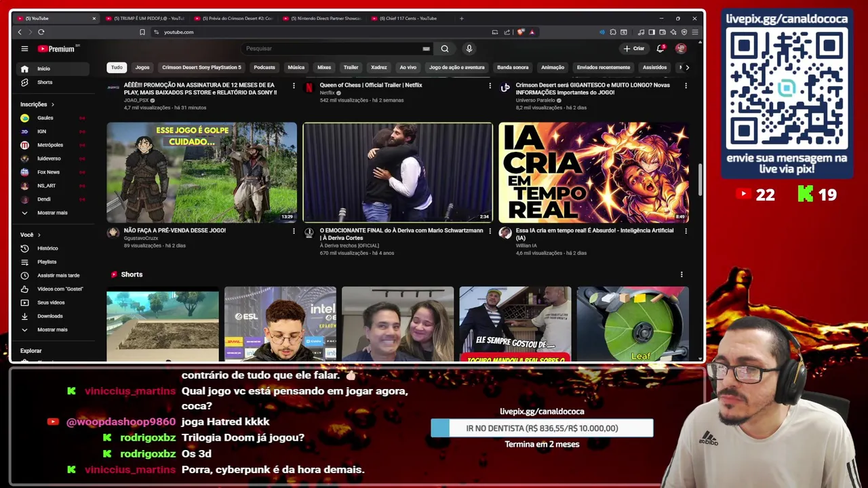Click the blue audio-playing indicator icon

click(601, 32)
